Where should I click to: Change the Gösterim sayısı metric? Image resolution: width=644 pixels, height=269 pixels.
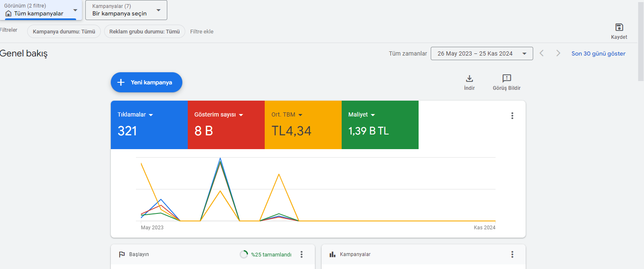pyautogui.click(x=219, y=115)
